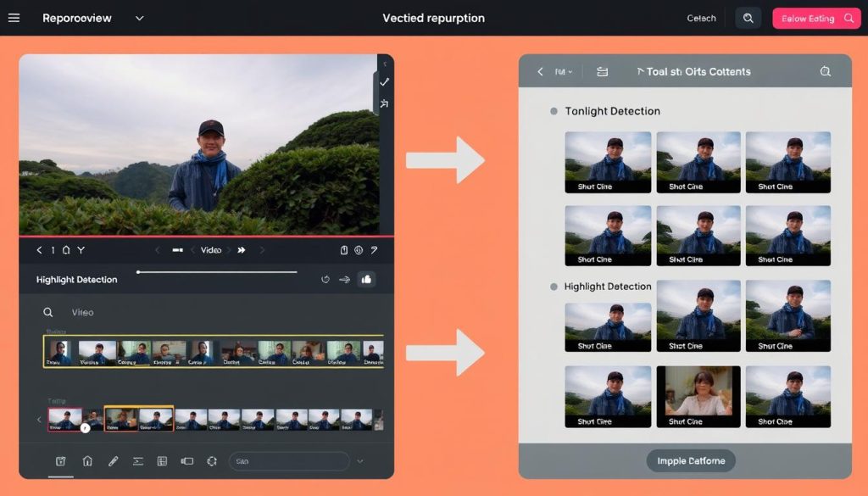Open search in the right panel header
This screenshot has height=496, width=868.
point(825,72)
